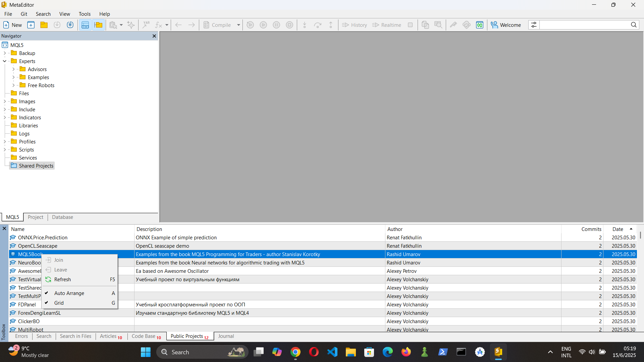Click the stop profiling square icon
The height and width of the screenshot is (362, 644).
pyautogui.click(x=410, y=25)
